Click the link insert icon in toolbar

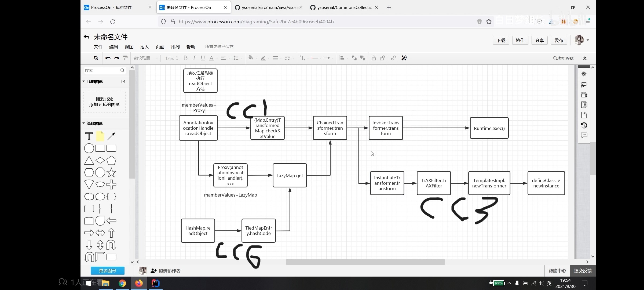[393, 58]
